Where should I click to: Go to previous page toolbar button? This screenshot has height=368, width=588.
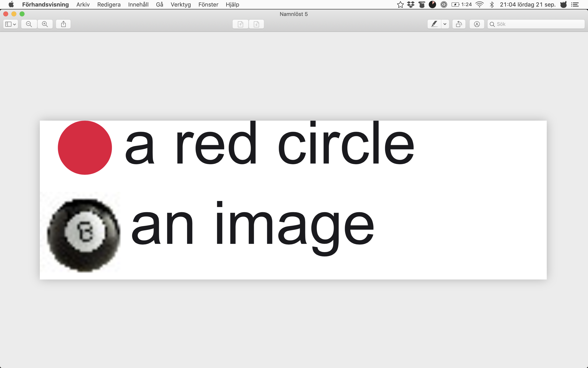pyautogui.click(x=240, y=24)
